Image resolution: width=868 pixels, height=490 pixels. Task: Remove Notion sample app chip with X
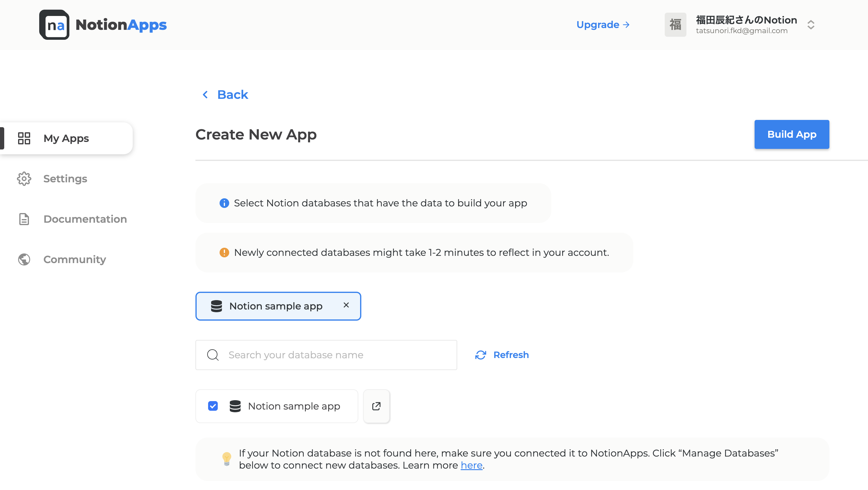(x=346, y=305)
